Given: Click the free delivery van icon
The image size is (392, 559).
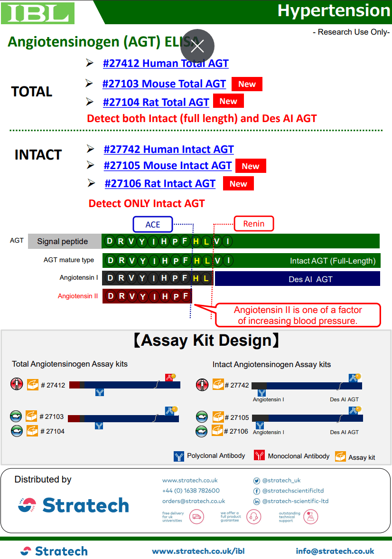Looking at the screenshot, I should click(196, 517).
